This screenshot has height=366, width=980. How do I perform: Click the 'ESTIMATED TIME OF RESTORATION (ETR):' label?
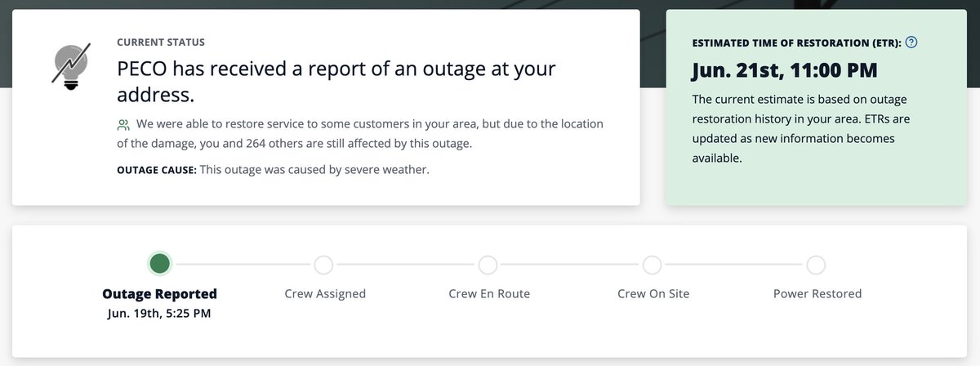click(796, 42)
